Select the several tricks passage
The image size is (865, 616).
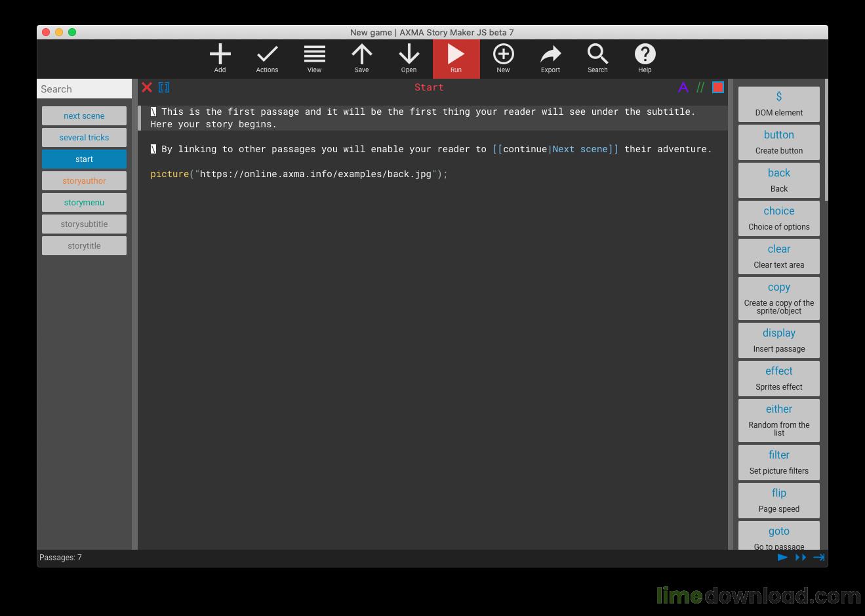click(84, 138)
